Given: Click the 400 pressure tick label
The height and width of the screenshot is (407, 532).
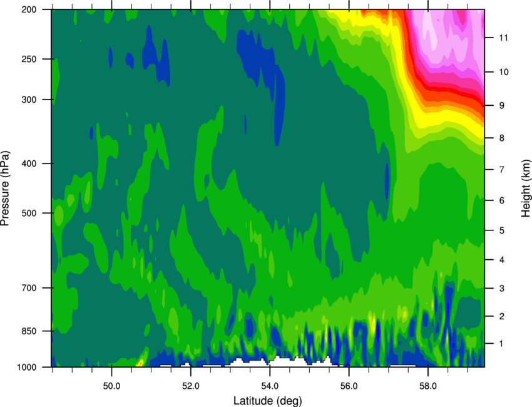Looking at the screenshot, I should (29, 163).
